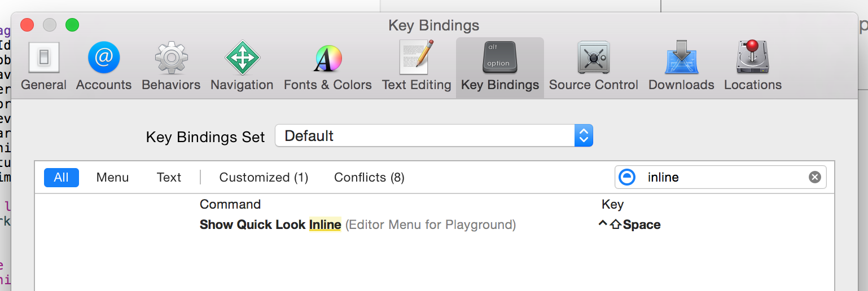Clear the inline search text

(814, 177)
